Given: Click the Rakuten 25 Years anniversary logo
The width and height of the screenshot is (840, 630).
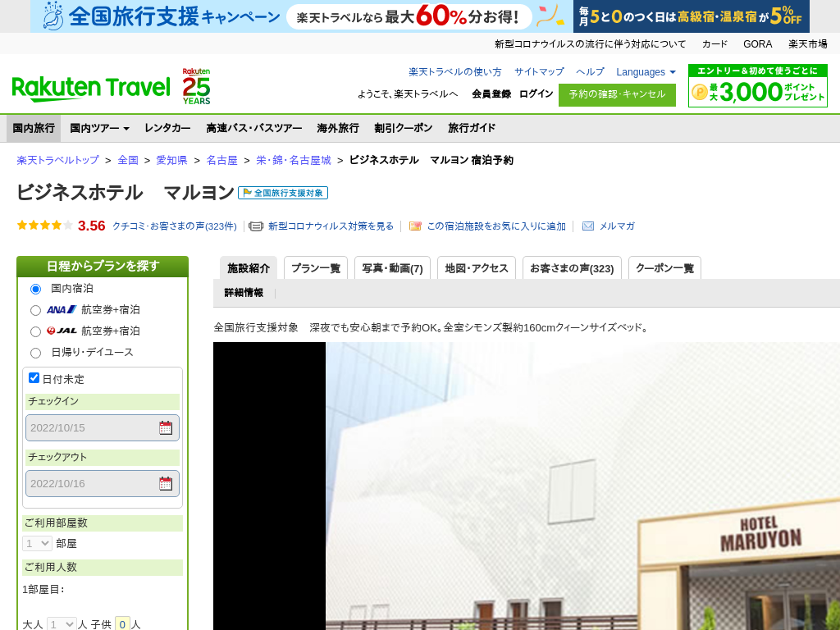Looking at the screenshot, I should coord(197,85).
